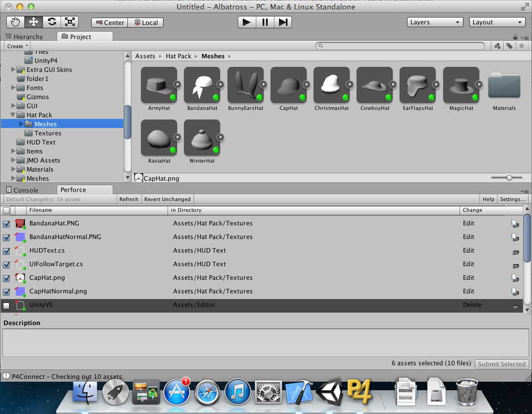Select the Rotate tool in toolbar

tap(52, 23)
